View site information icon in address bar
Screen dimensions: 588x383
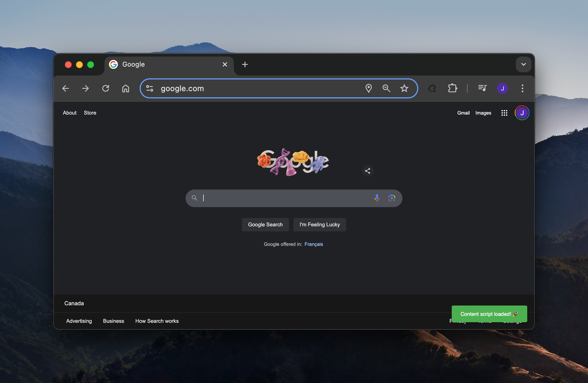pyautogui.click(x=150, y=88)
